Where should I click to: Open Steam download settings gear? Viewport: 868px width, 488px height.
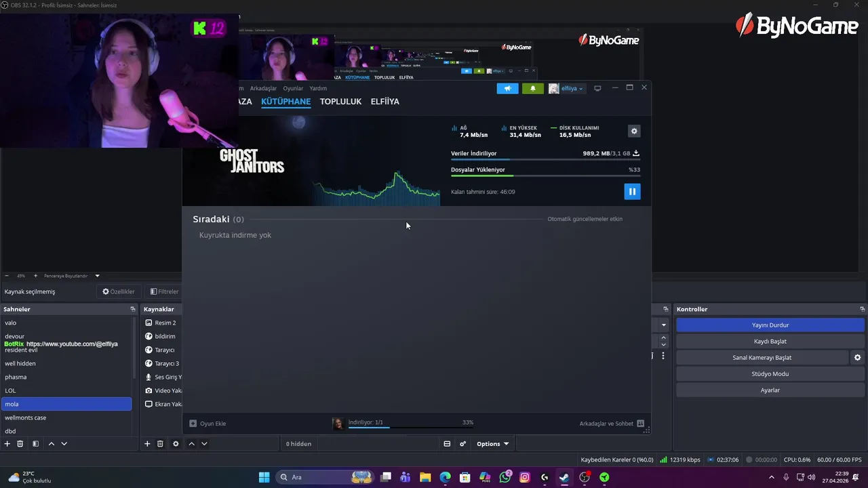coord(634,131)
